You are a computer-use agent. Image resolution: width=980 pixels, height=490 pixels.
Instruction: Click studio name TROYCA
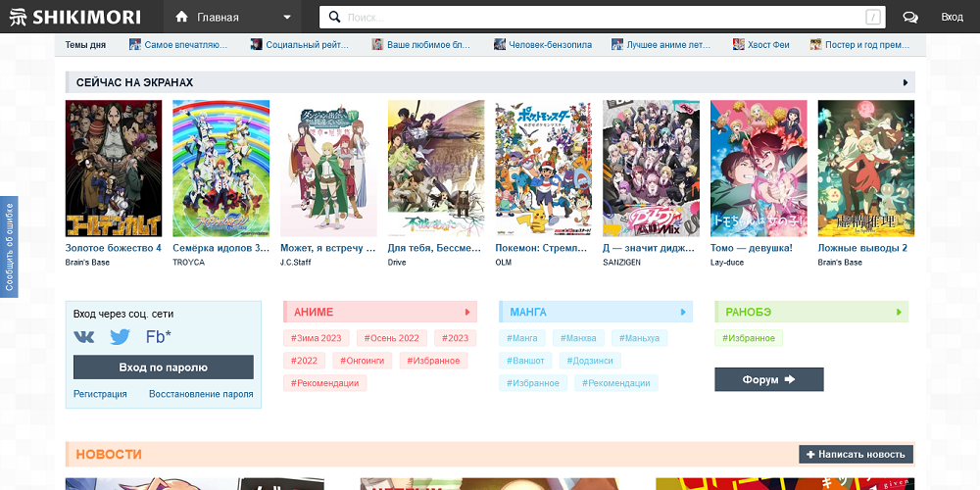coord(189,263)
